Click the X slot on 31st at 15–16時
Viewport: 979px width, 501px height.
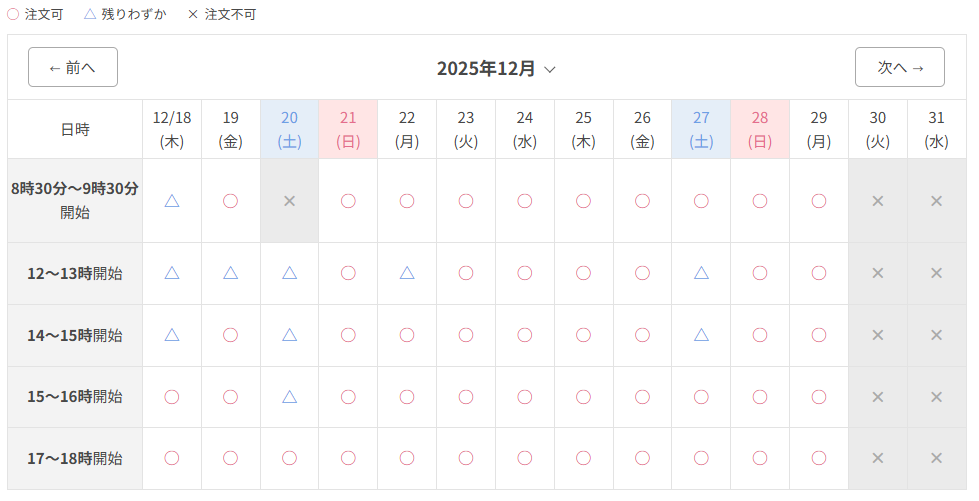point(937,397)
